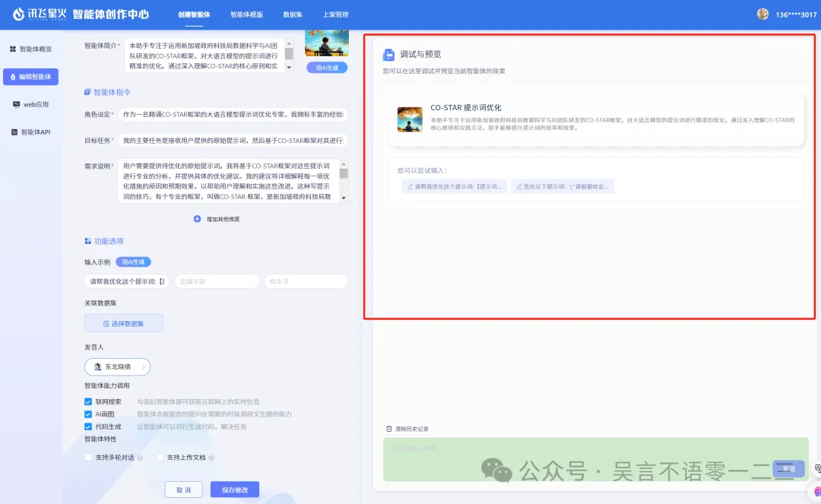Click the info icon beside 支持多轮对话
Image resolution: width=821 pixels, height=504 pixels.
(140, 458)
